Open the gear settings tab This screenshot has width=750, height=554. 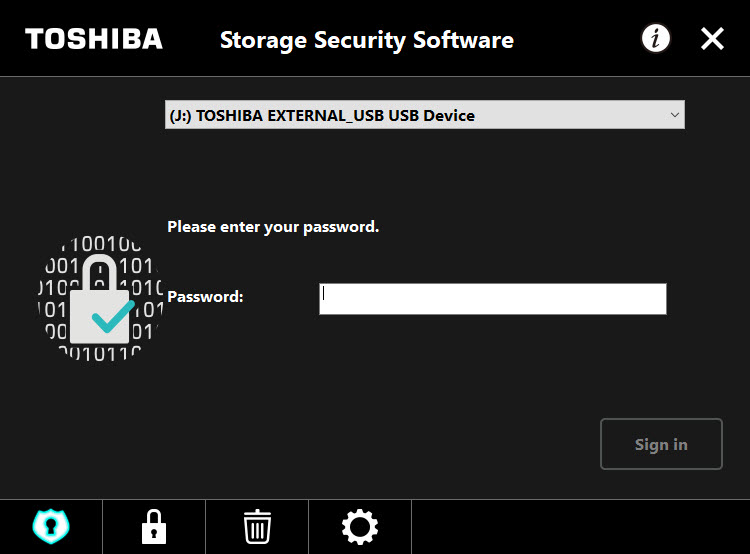(x=360, y=527)
